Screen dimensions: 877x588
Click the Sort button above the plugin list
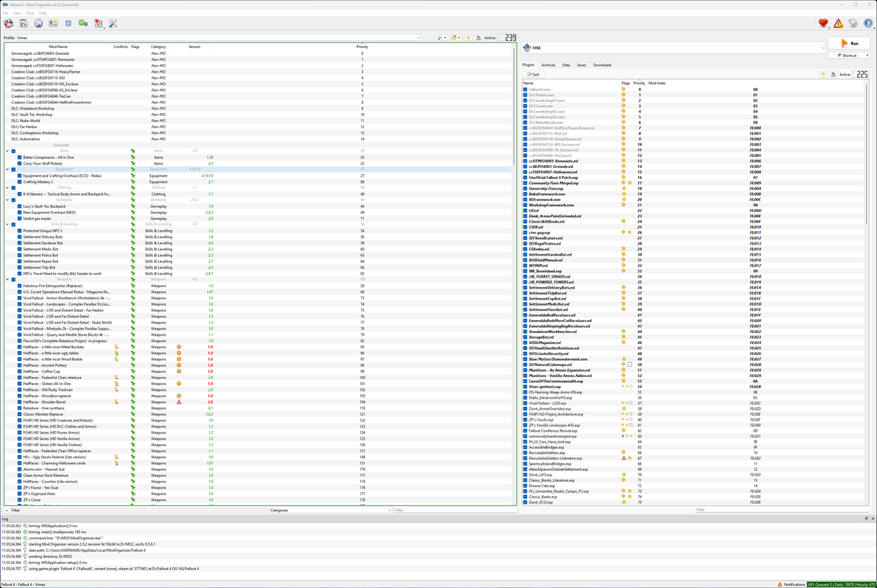pyautogui.click(x=533, y=74)
